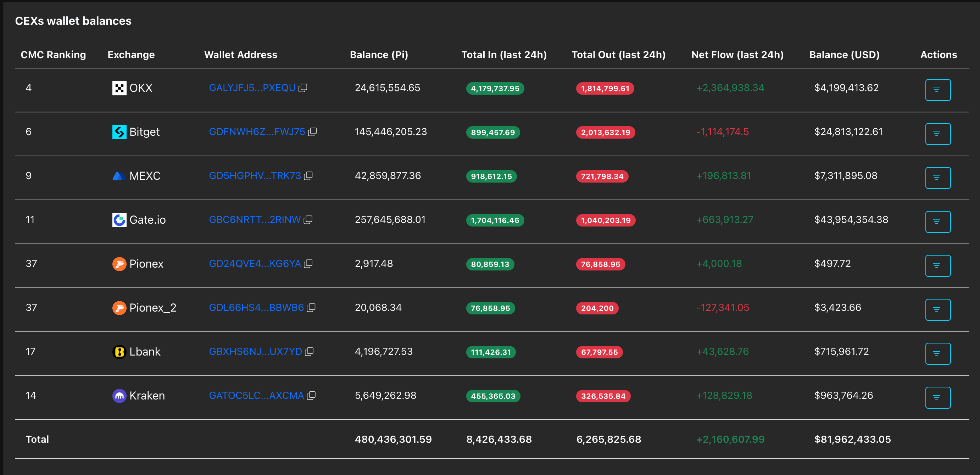Open filter action for Lbank row
This screenshot has height=475, width=980.
click(937, 354)
